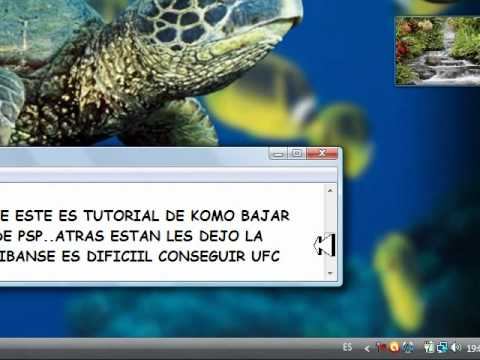Show hidden tray icons with the chevron
This screenshot has height=360, width=480.
point(367,348)
